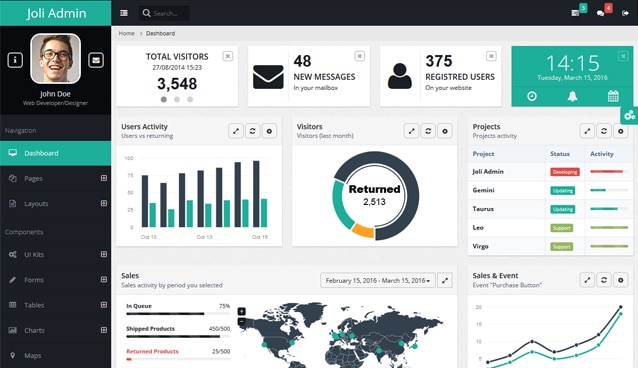Image resolution: width=638 pixels, height=368 pixels.
Task: Toggle the sidebar menu icon in top bar
Action: [124, 13]
